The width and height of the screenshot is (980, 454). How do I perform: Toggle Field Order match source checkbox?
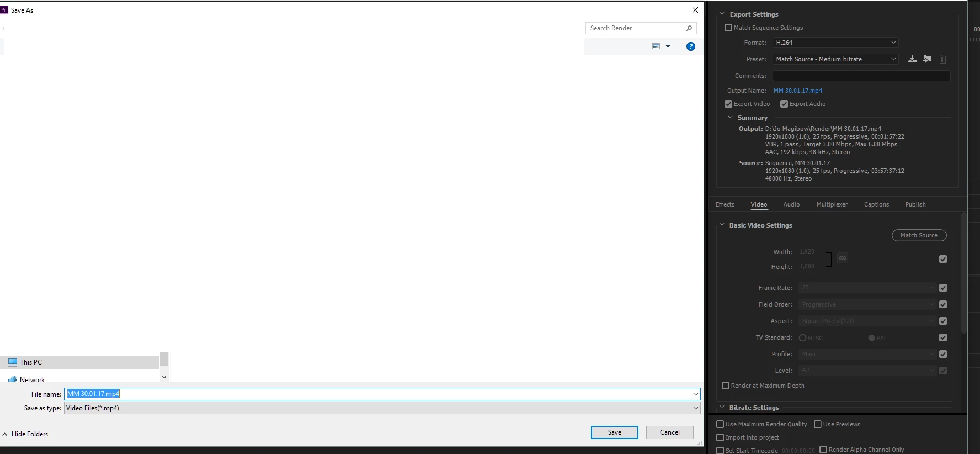click(943, 304)
